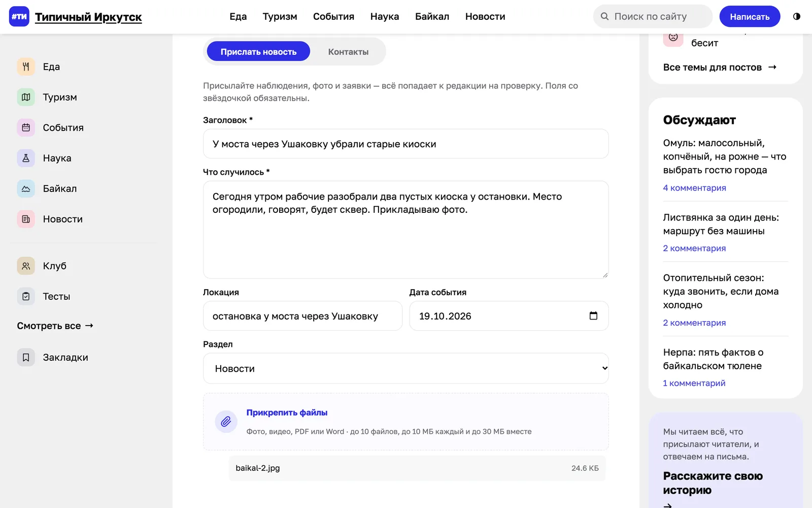Click the Типичный Иркутск site title

point(88,17)
